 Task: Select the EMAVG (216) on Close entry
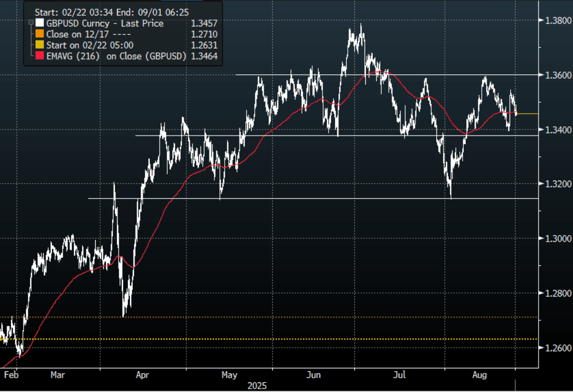pos(116,56)
